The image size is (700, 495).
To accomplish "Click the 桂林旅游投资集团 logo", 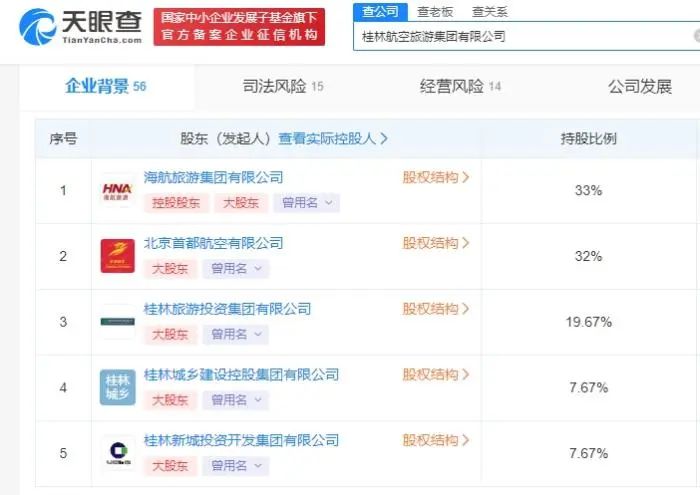I will (x=117, y=322).
